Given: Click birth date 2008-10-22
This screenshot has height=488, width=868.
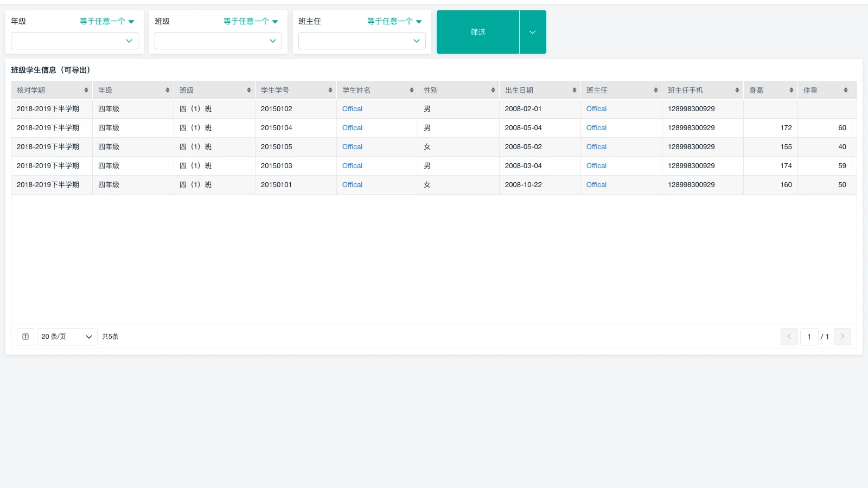Looking at the screenshot, I should click(x=523, y=185).
